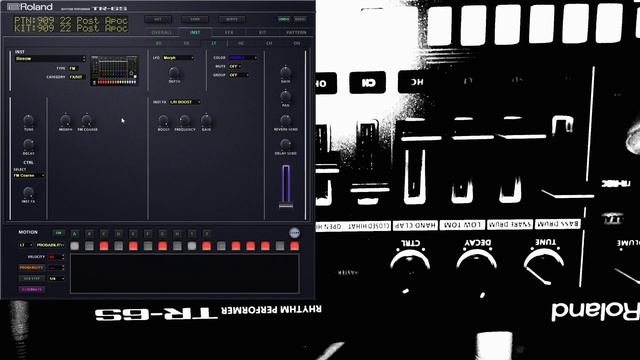Viewport: 640px width, 360px height.
Task: Open the Group OFF dropdown
Action: pos(238,75)
